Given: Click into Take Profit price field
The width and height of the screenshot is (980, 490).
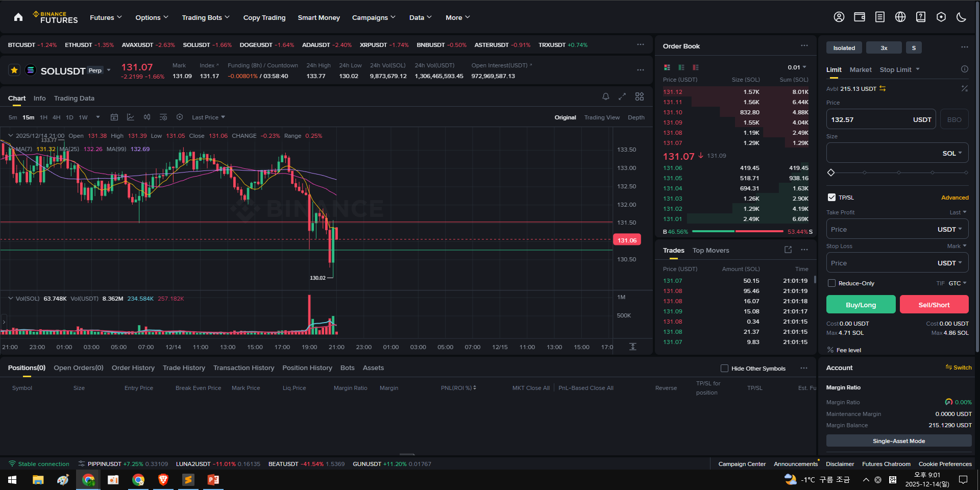Looking at the screenshot, I should (x=897, y=229).
